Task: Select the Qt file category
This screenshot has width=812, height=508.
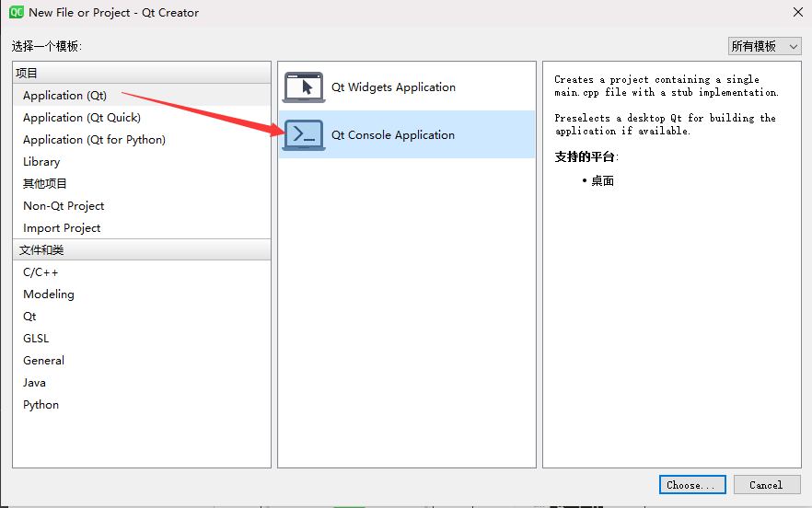Action: click(142, 317)
